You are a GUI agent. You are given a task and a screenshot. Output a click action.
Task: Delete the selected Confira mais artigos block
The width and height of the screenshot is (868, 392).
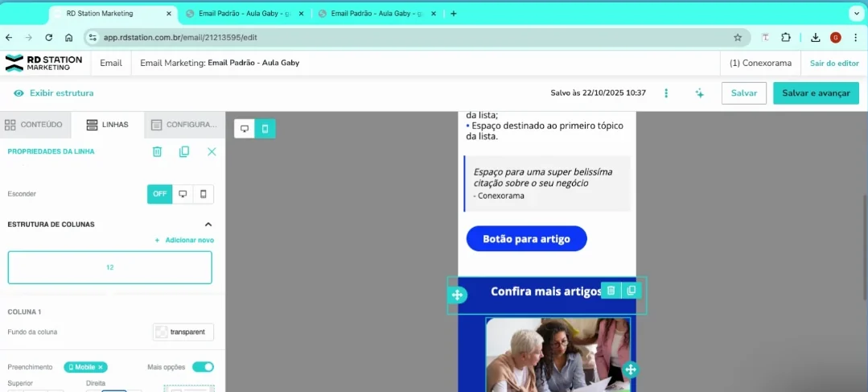[611, 291]
